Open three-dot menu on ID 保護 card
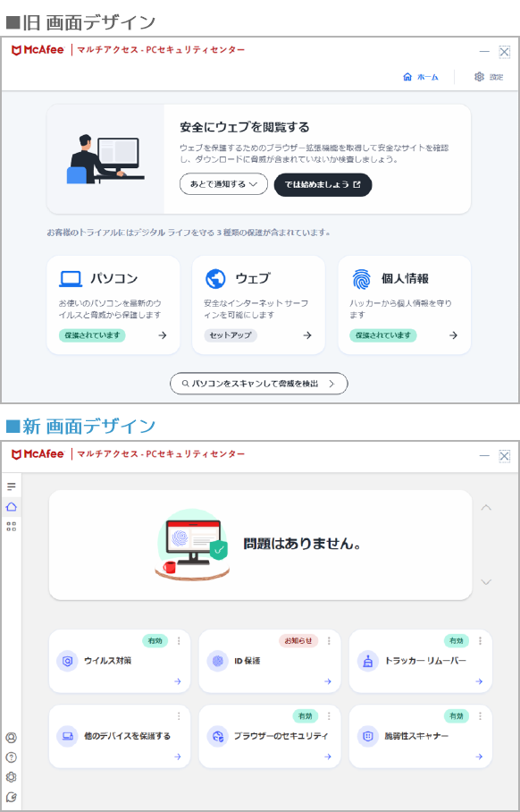 pyautogui.click(x=329, y=640)
